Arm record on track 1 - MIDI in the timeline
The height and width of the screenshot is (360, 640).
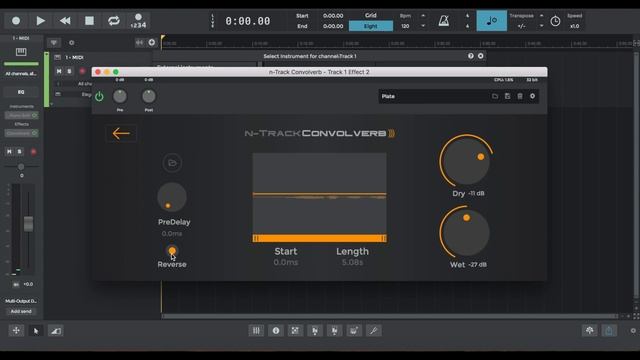coord(82,71)
